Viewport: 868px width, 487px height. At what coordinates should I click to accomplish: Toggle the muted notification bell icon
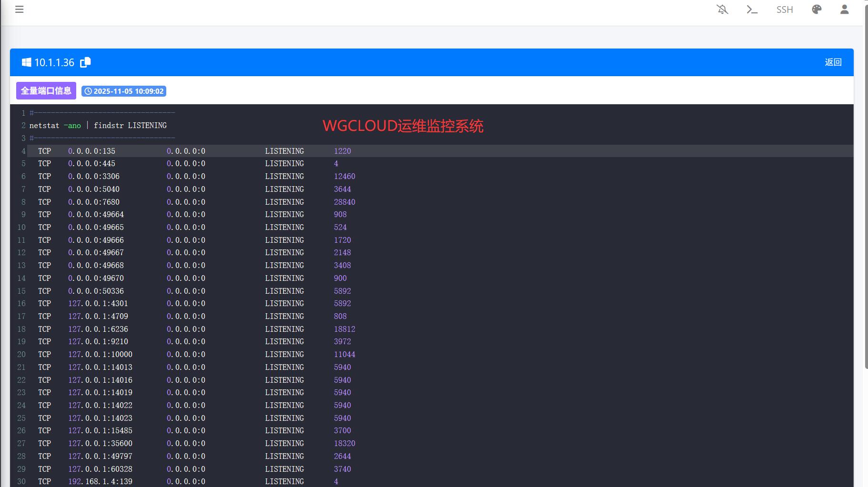click(x=722, y=10)
